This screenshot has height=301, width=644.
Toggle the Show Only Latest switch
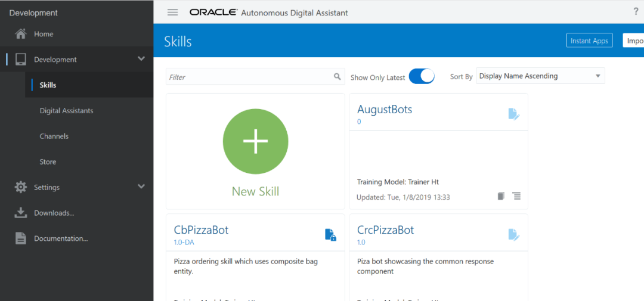point(422,76)
